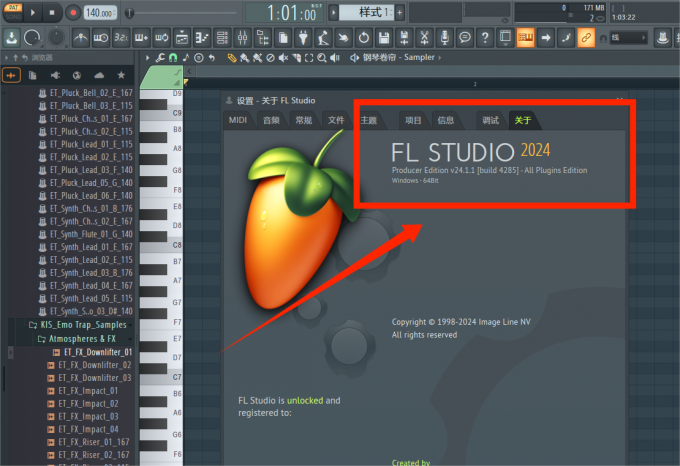
Task: Open the pattern selector 样式 1
Action: (x=366, y=12)
